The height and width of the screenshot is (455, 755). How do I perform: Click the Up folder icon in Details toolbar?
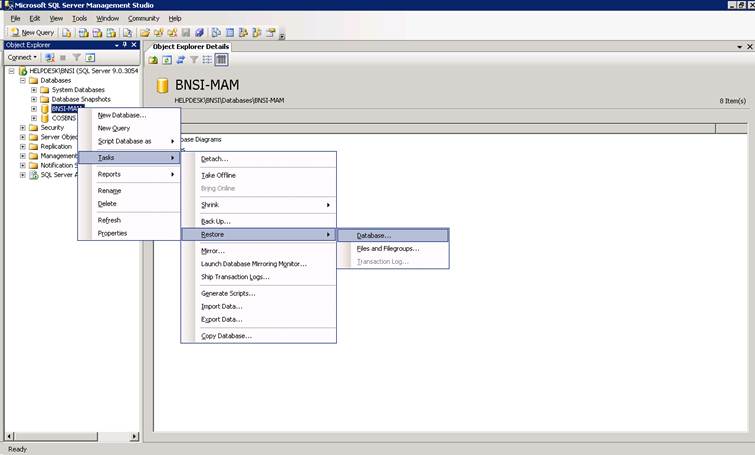tap(153, 60)
